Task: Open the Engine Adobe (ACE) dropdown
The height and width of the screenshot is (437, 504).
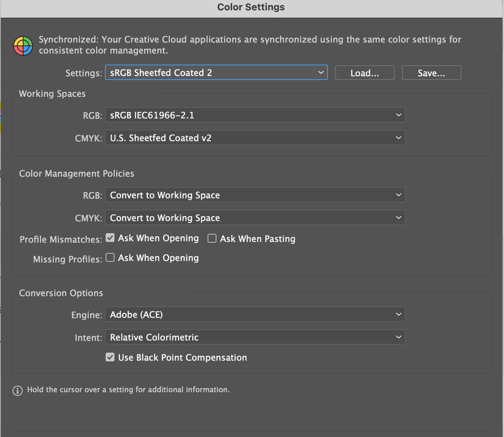Action: coord(255,315)
